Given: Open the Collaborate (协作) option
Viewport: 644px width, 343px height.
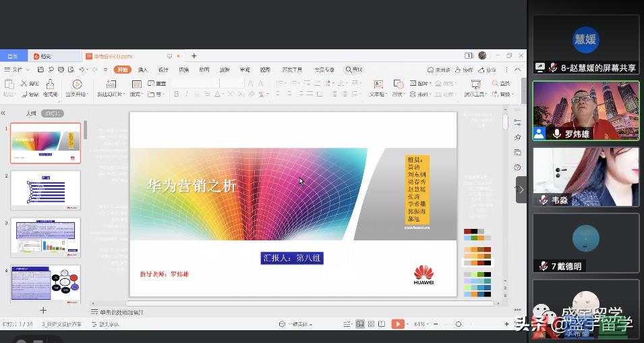Looking at the screenshot, I should tap(464, 70).
